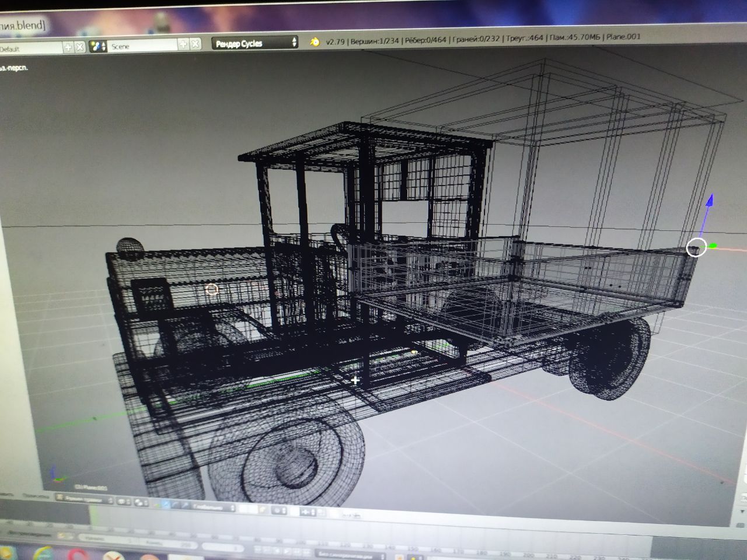Screen dimensions: 747x560
Task: Delete the current Scene with X button
Action: coord(196,44)
